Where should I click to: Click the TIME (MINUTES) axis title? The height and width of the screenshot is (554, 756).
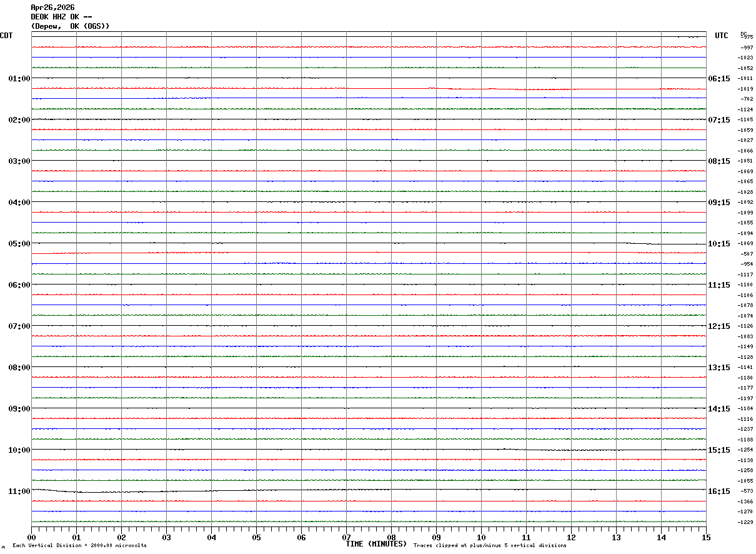pos(376,544)
